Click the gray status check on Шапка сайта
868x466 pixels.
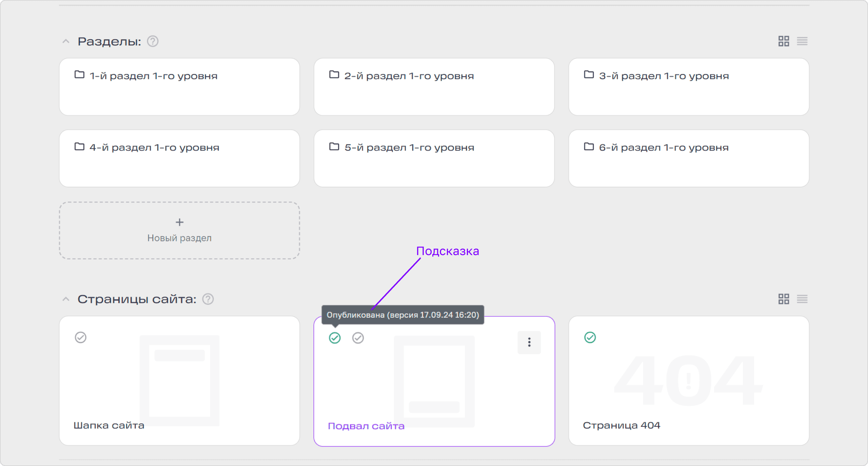(80, 337)
